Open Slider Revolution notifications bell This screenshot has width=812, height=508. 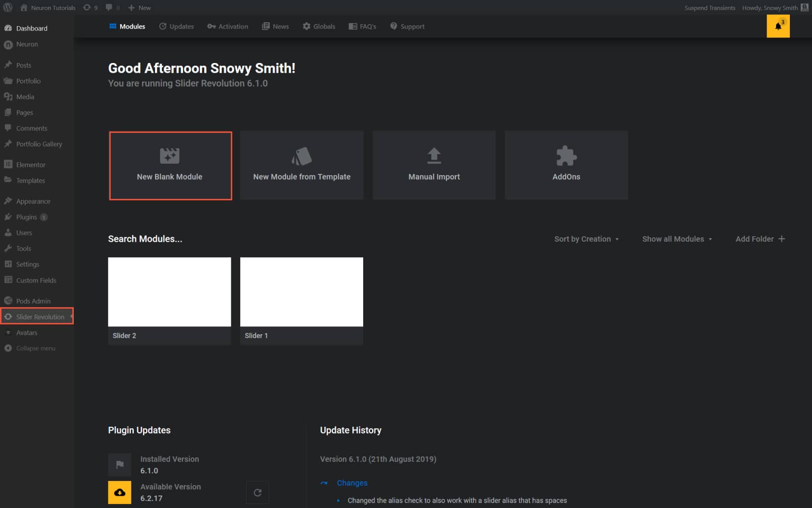(x=778, y=26)
